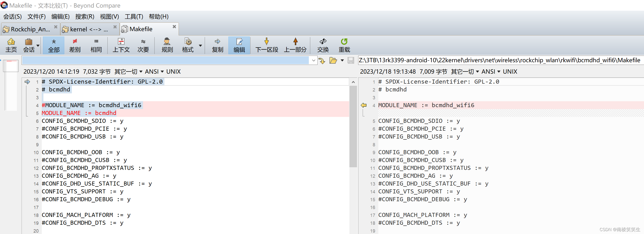This screenshot has width=644, height=234.
Task: Expand the 格式 dropdown arrow
Action: pos(200,46)
